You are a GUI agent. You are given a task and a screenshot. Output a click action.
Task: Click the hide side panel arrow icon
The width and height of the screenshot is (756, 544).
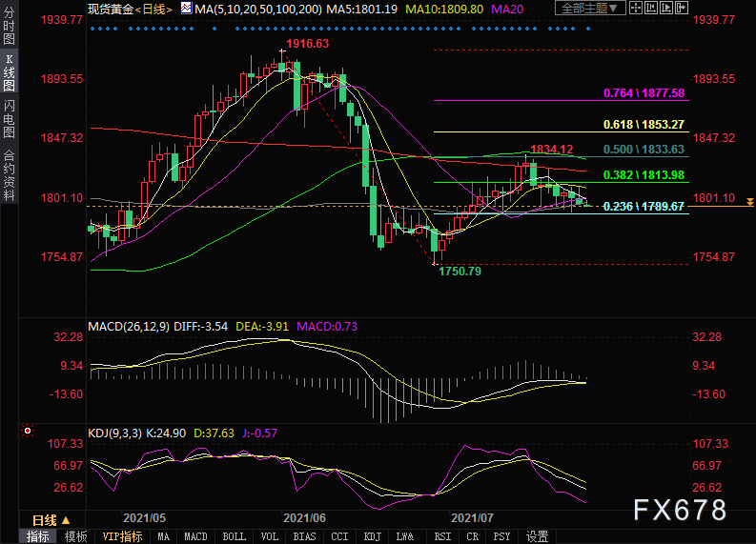coord(682,8)
